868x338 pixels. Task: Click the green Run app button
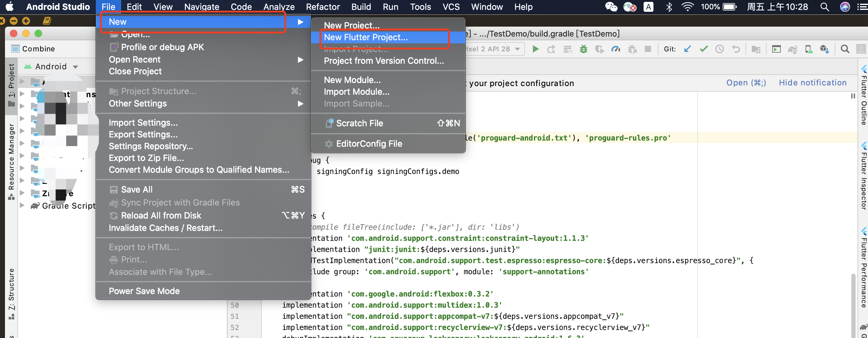click(535, 49)
